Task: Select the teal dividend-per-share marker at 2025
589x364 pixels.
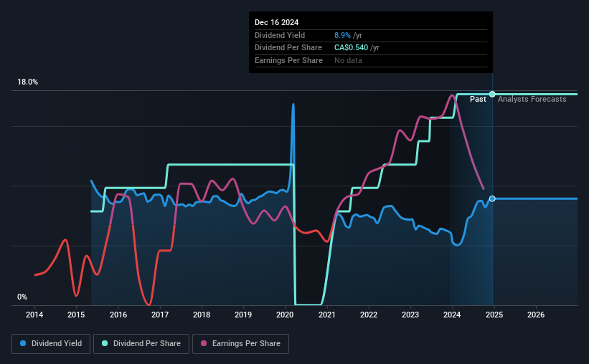Action: click(492, 94)
